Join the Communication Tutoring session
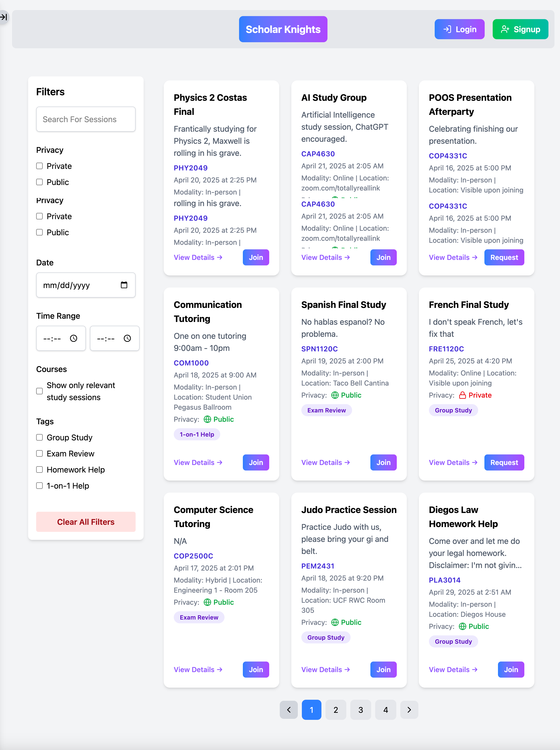This screenshot has height=750, width=560. 256,462
